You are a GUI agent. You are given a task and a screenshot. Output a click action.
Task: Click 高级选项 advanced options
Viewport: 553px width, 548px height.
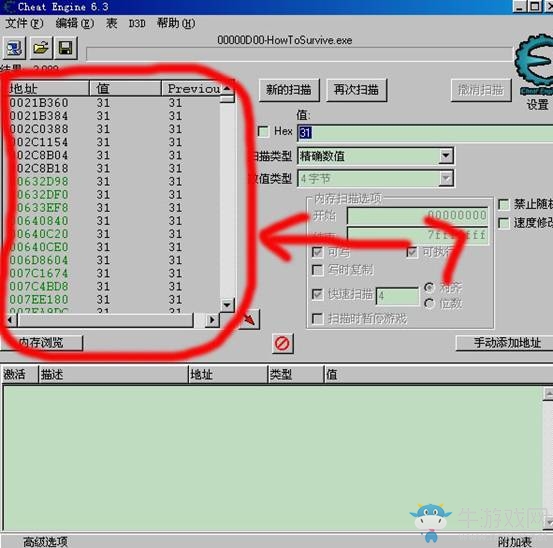45,541
